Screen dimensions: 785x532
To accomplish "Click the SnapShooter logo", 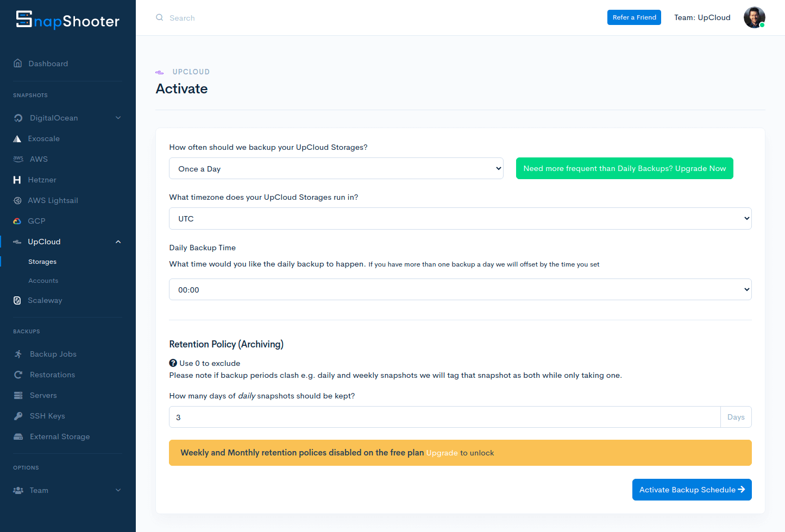I will click(x=67, y=20).
